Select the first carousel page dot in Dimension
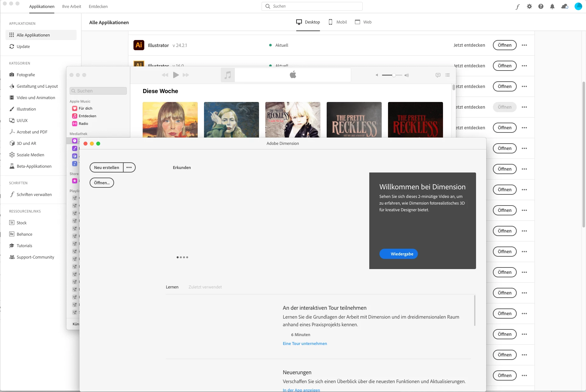Image resolution: width=586 pixels, height=392 pixels. tap(178, 257)
